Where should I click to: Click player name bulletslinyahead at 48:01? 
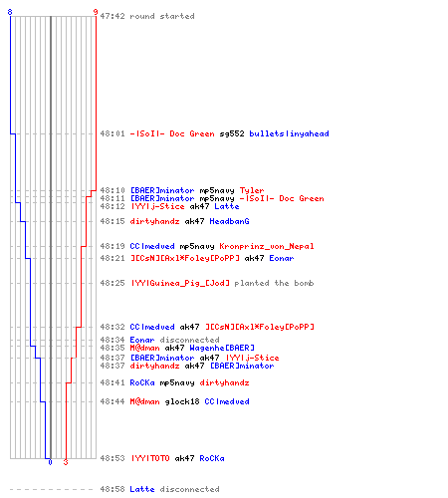[289, 133]
